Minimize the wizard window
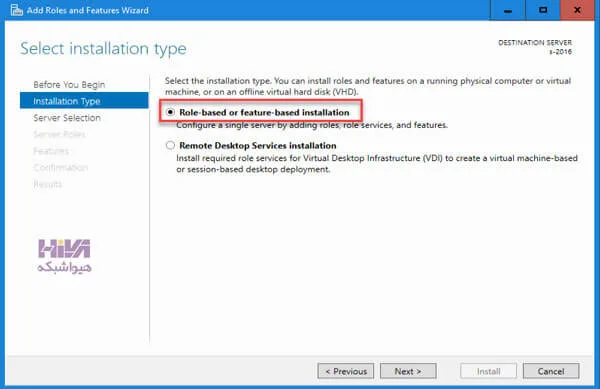The width and height of the screenshot is (600, 389). (x=508, y=10)
